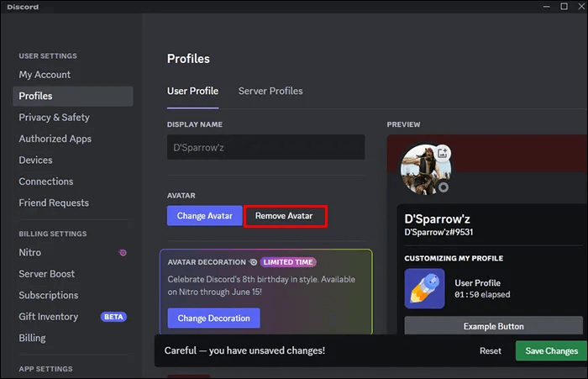Open My Account settings

pos(45,75)
